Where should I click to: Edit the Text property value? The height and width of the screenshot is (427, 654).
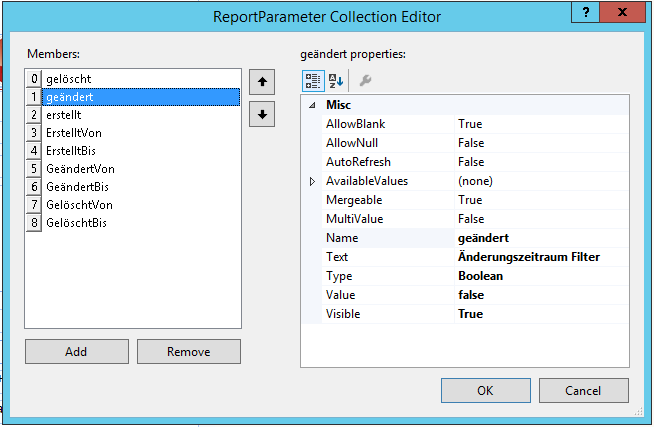[x=540, y=257]
